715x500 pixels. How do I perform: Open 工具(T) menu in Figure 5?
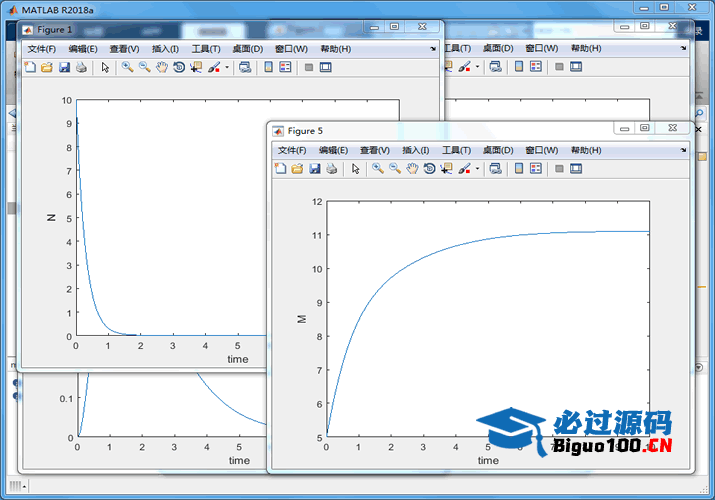pos(456,150)
